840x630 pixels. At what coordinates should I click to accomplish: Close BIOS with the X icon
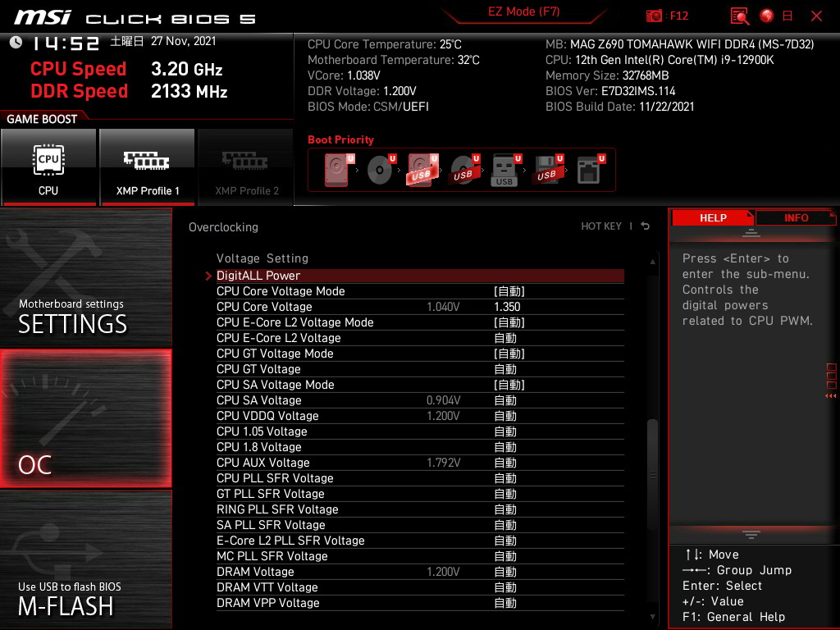tap(816, 16)
